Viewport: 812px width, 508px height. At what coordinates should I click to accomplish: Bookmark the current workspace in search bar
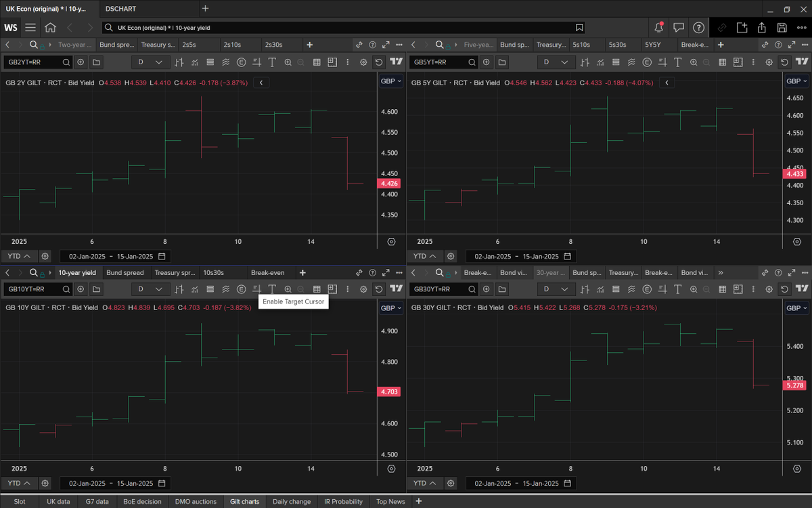(579, 28)
